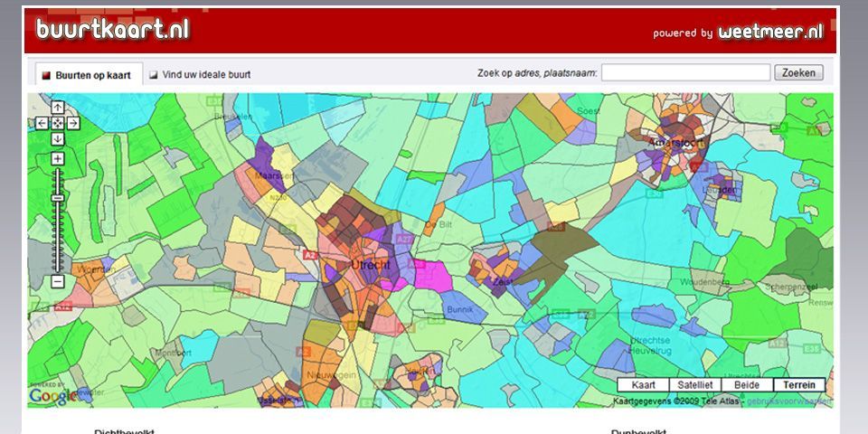Switch map type to Satelliet
The width and height of the screenshot is (868, 434).
pyautogui.click(x=694, y=385)
